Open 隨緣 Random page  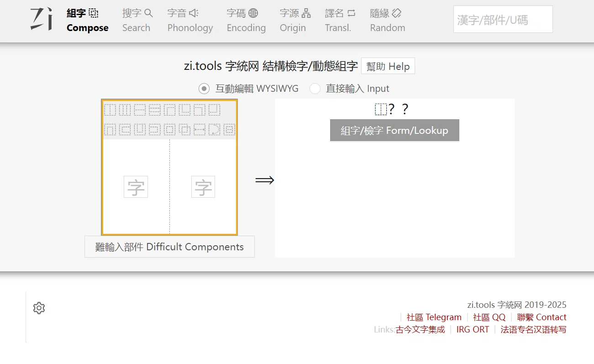pyautogui.click(x=388, y=21)
